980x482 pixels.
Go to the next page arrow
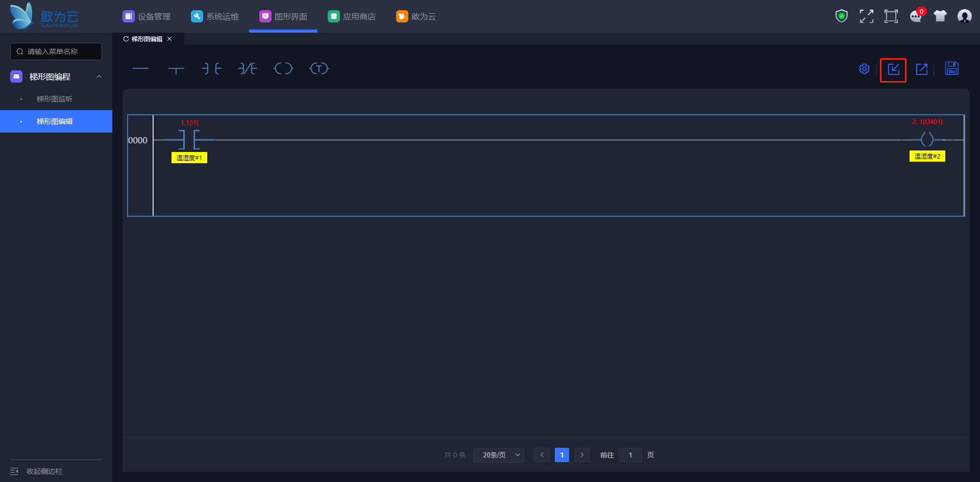pos(582,455)
